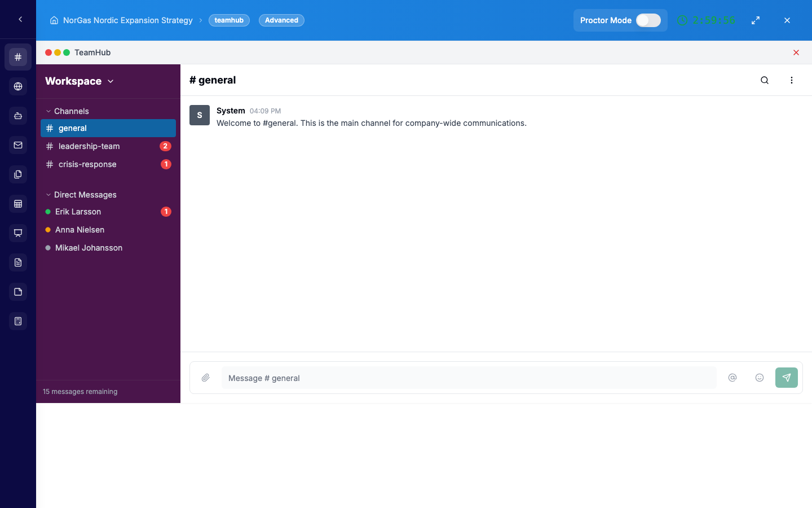This screenshot has height=508, width=812.
Task: Click the 04:09 PM message timestamp
Action: point(265,111)
